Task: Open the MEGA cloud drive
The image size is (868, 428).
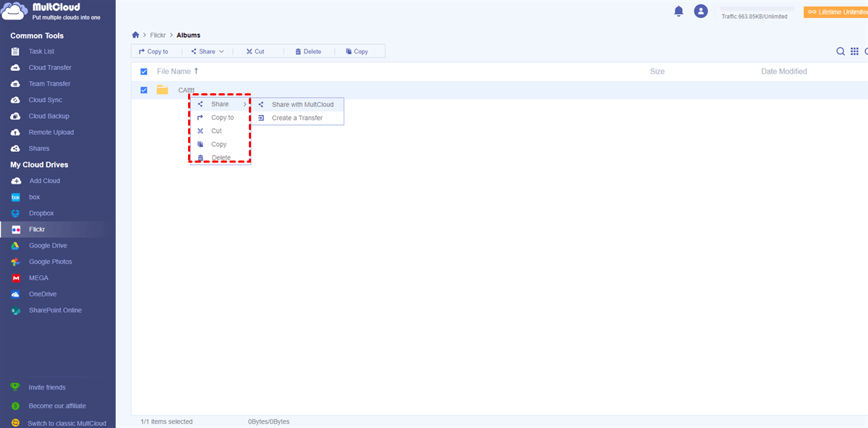Action: click(38, 278)
